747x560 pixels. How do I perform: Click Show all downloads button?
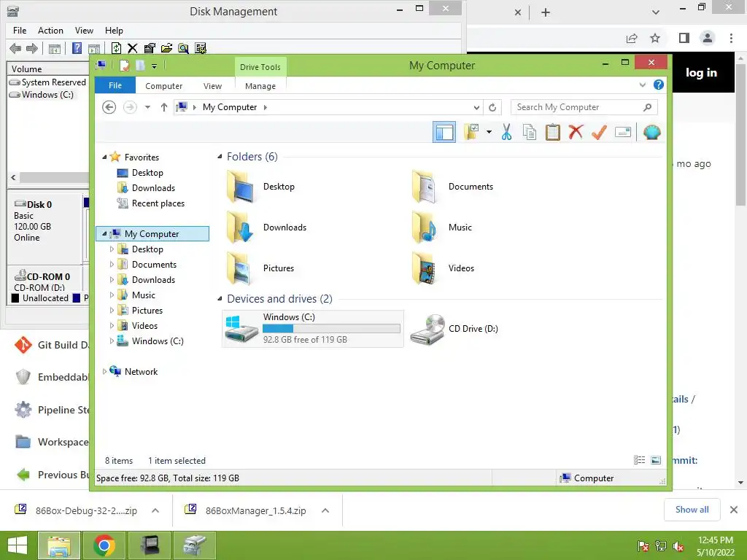point(692,510)
